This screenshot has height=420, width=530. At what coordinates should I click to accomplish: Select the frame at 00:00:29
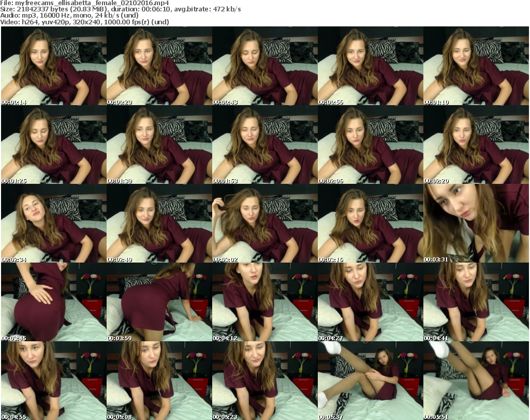[159, 66]
